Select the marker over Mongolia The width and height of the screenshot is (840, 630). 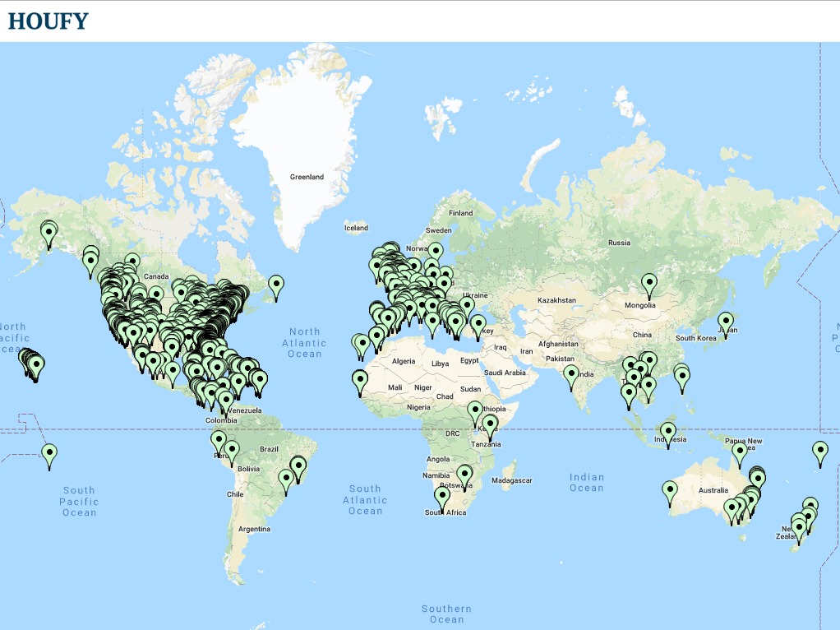(649, 284)
